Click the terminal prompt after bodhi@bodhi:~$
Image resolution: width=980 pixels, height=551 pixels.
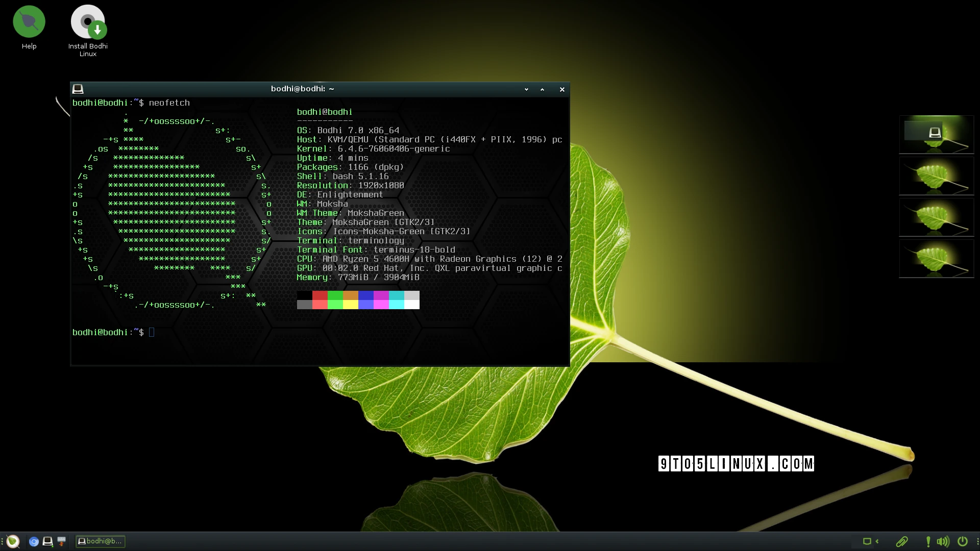pos(151,332)
